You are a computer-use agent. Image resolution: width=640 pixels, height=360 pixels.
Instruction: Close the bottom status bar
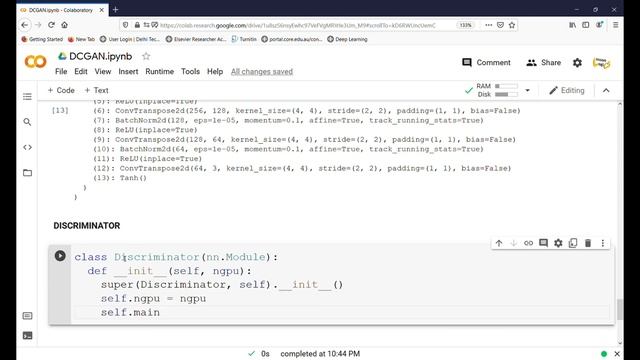point(617,353)
